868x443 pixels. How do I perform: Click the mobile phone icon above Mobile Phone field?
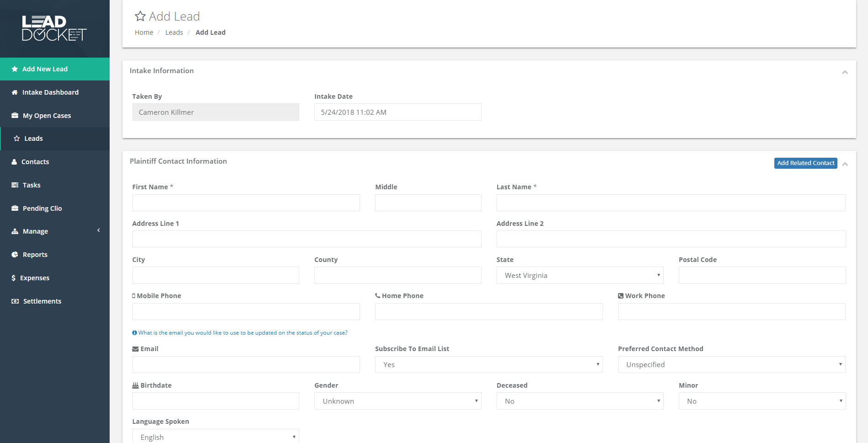pyautogui.click(x=134, y=295)
